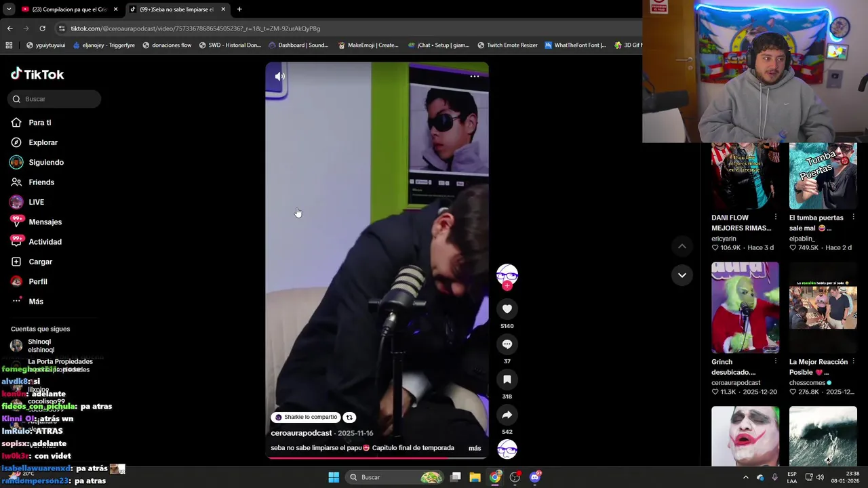
Task: Close the YouTube 'Compilacion' tab
Action: (x=115, y=9)
